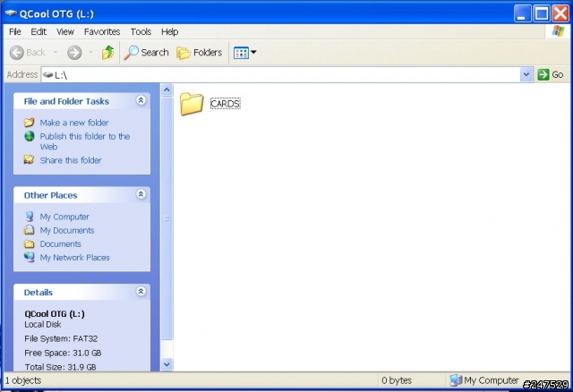
Task: Click the drive icon in address bar
Action: coord(47,75)
